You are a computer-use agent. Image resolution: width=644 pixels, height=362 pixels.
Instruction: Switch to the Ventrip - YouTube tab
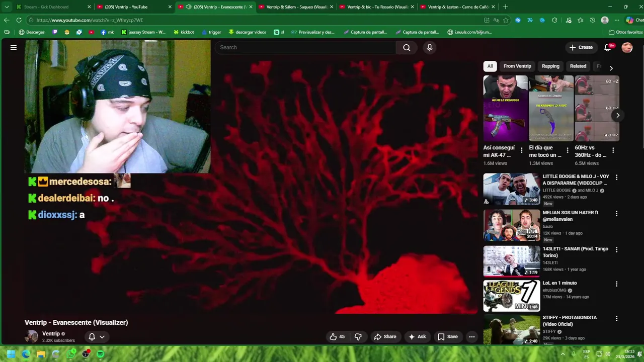(x=131, y=7)
